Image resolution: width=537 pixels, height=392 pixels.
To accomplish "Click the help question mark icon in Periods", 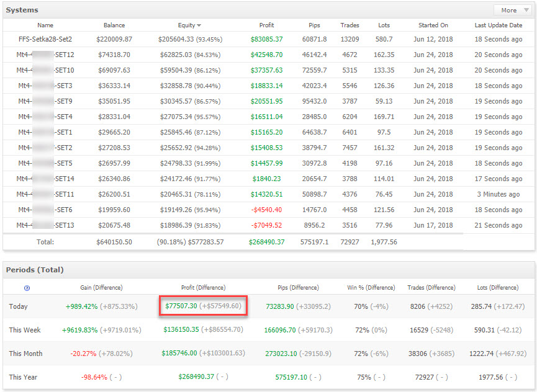I will pyautogui.click(x=27, y=288).
